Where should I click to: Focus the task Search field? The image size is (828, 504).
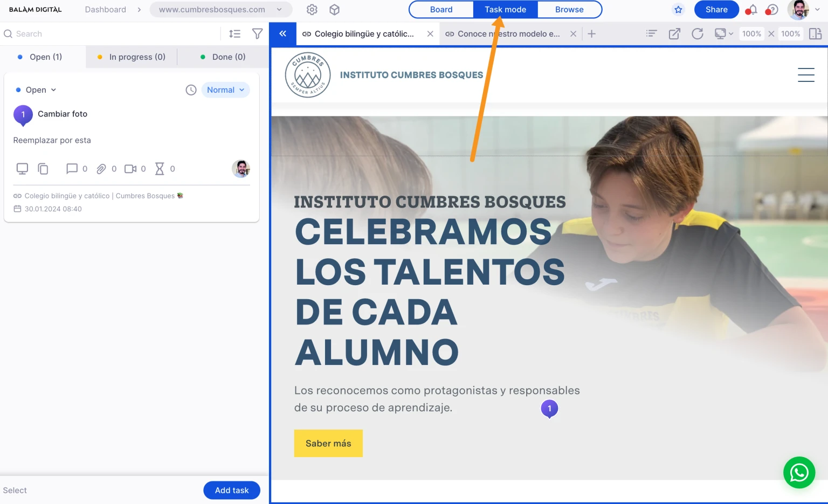pos(109,34)
